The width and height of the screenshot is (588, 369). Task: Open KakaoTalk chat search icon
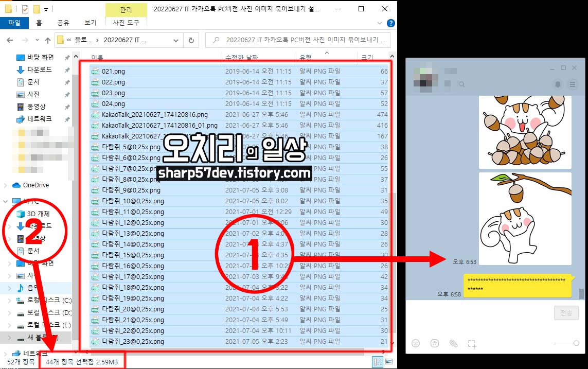pos(461,84)
